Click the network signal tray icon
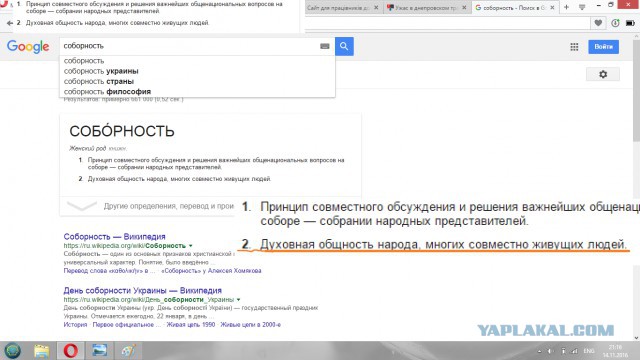 click(575, 351)
